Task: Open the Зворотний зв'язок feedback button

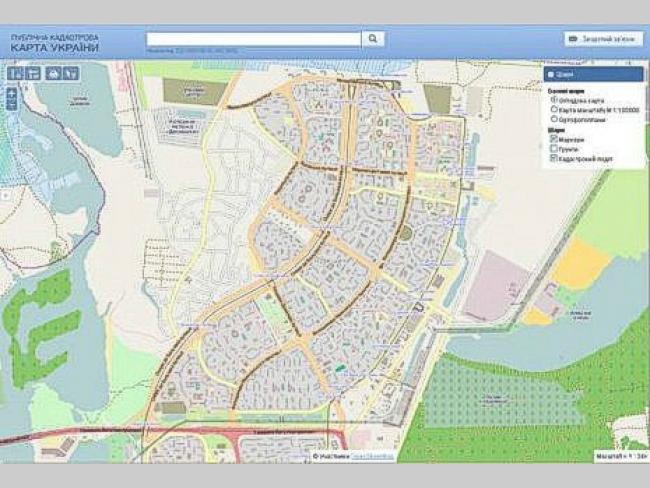Action: point(603,39)
